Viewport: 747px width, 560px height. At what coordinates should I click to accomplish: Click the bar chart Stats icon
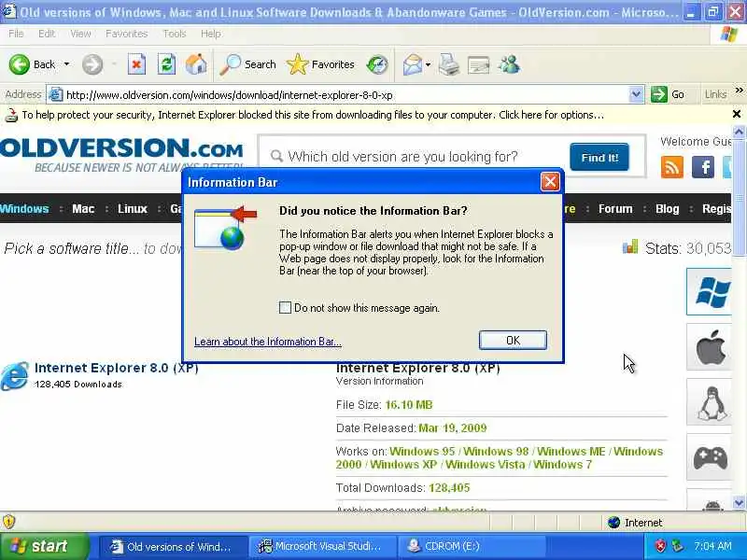pos(629,246)
